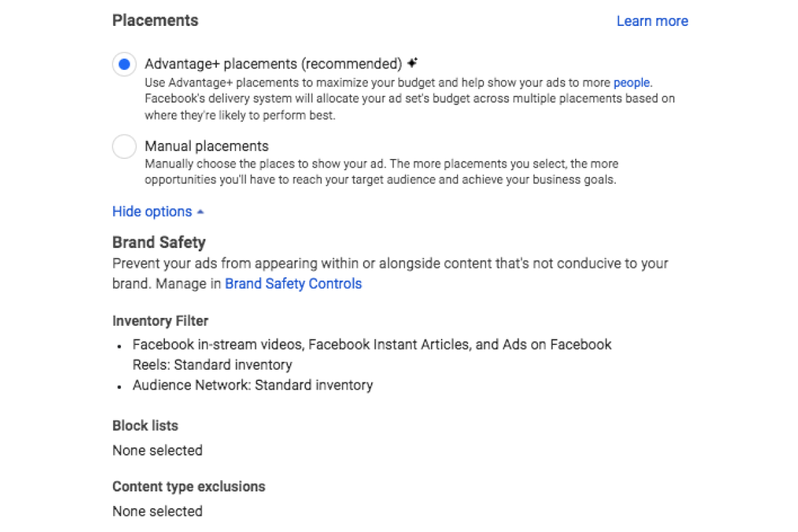Image resolution: width=798 pixels, height=532 pixels.
Task: Open the Brand Safety Controls link
Action: (x=293, y=284)
